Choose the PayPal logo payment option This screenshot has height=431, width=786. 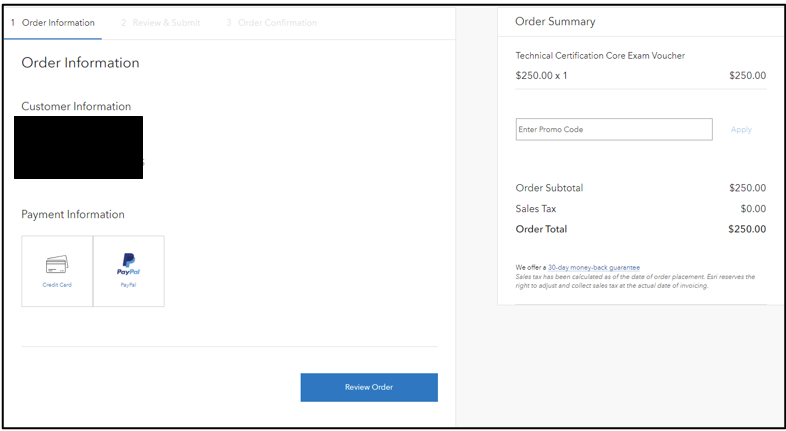[128, 264]
